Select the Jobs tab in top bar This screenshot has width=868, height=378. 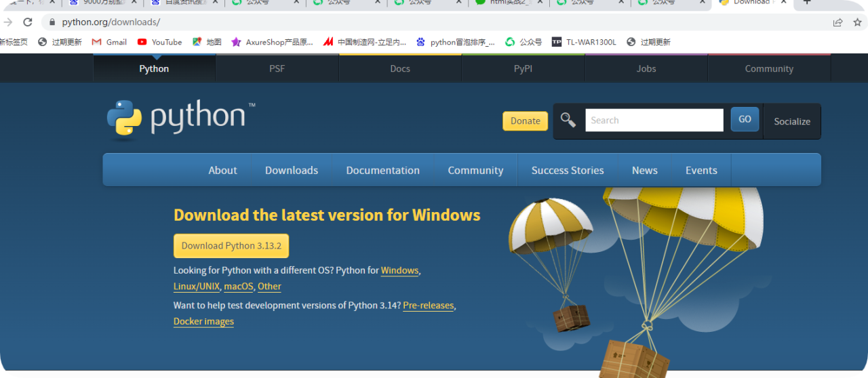pyautogui.click(x=646, y=68)
